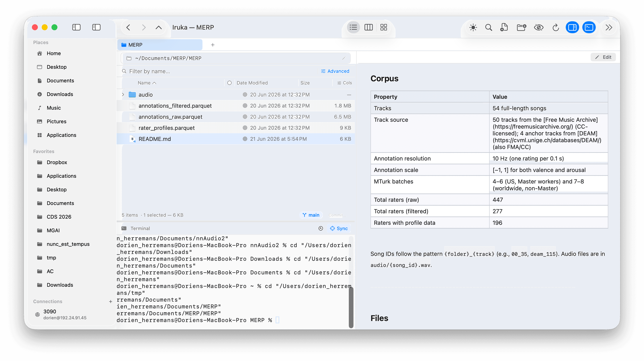644x361 pixels.
Task: Open Applications in Places
Action: 61,135
